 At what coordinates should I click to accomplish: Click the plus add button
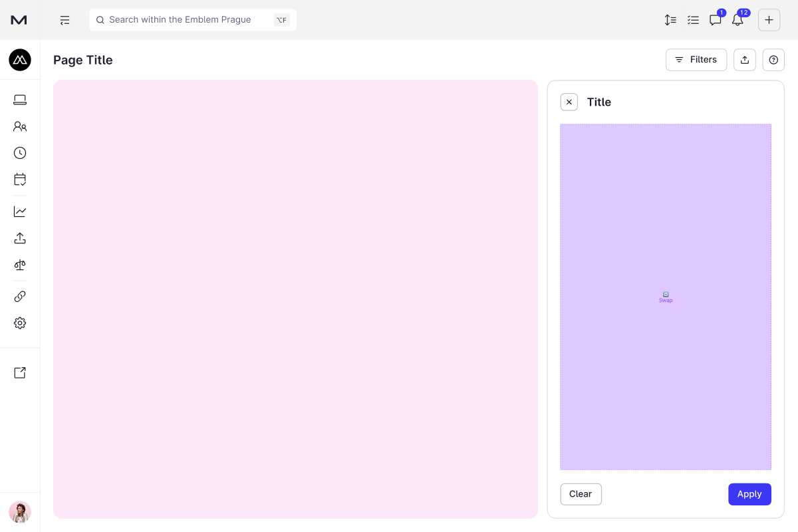(x=769, y=20)
